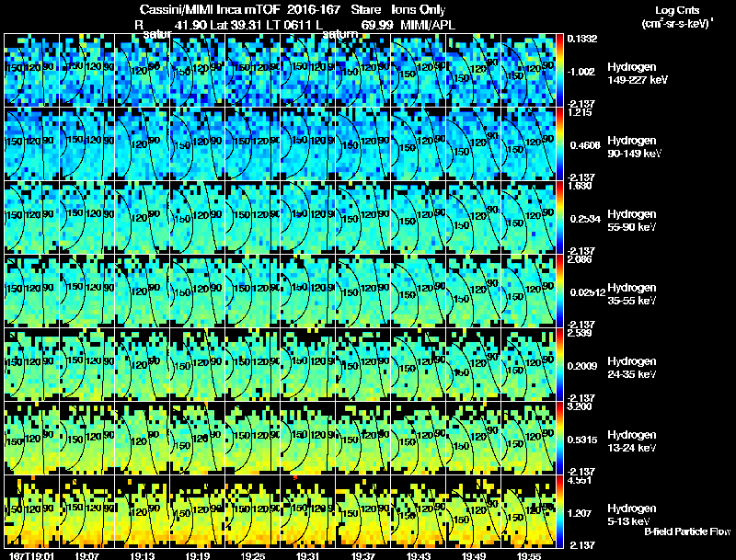Click the color bar beside Hydrogen 5-13 keV
Screen dimensions: 736x560
click(559, 511)
